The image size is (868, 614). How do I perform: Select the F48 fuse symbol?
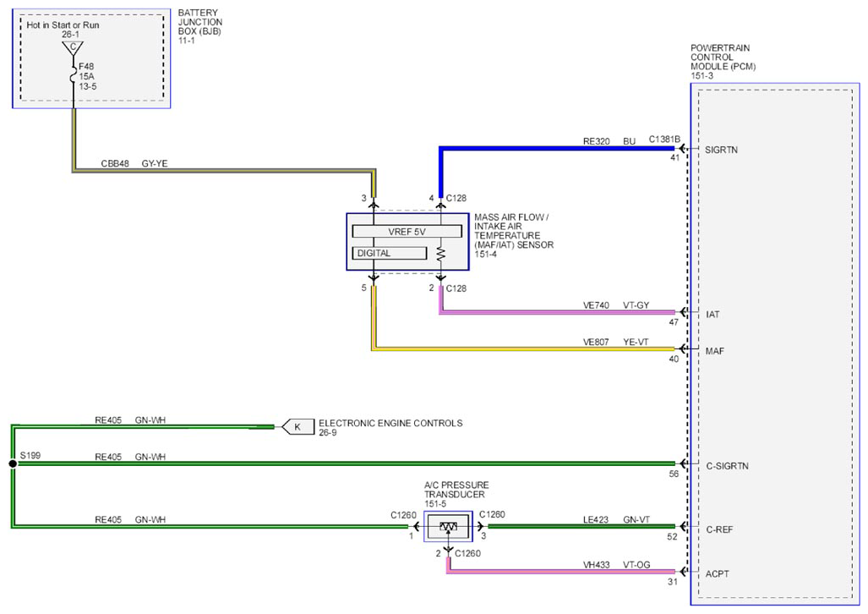click(x=73, y=76)
